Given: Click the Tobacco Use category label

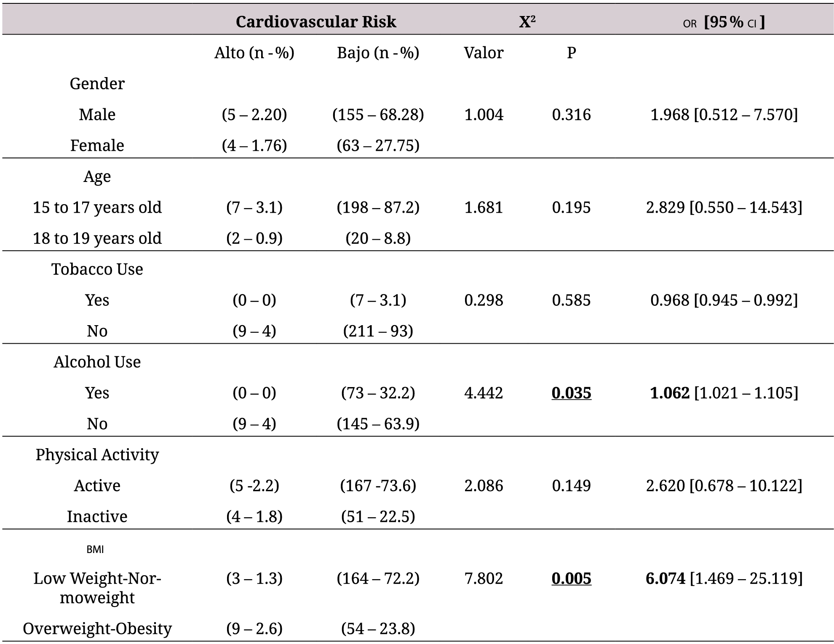Looking at the screenshot, I should tap(97, 269).
